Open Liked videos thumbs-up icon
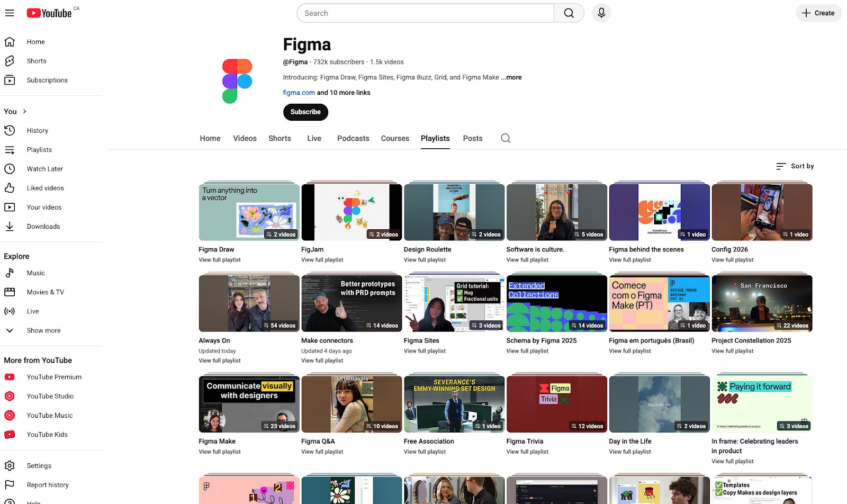The width and height of the screenshot is (847, 504). 10,188
